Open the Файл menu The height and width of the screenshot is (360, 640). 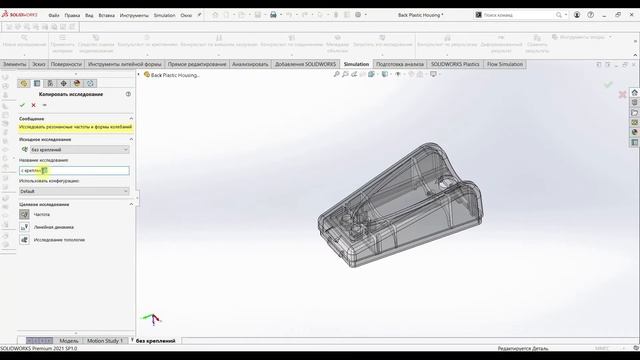point(54,15)
